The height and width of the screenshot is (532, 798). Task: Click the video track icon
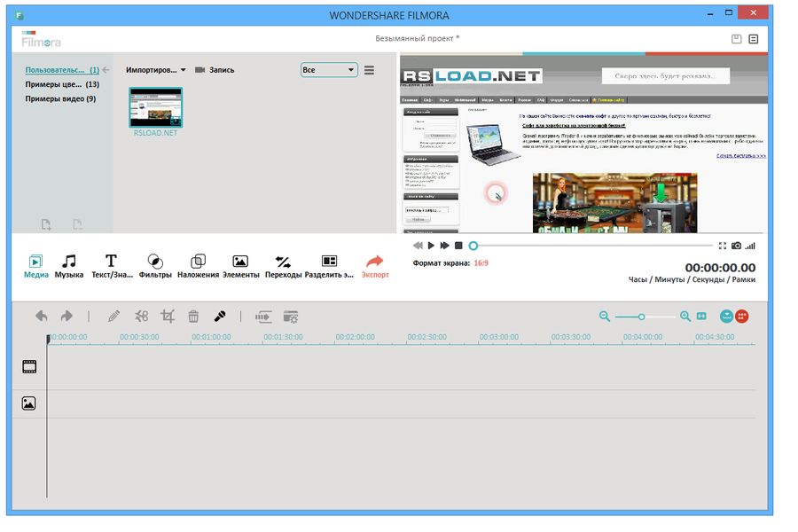pos(29,367)
